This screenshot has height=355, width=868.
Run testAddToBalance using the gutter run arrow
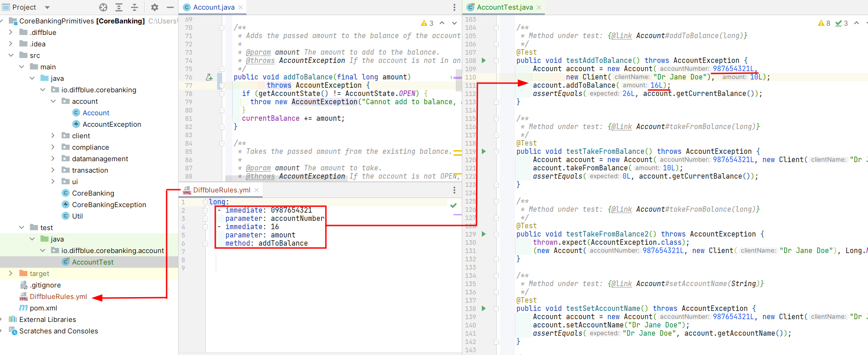483,61
